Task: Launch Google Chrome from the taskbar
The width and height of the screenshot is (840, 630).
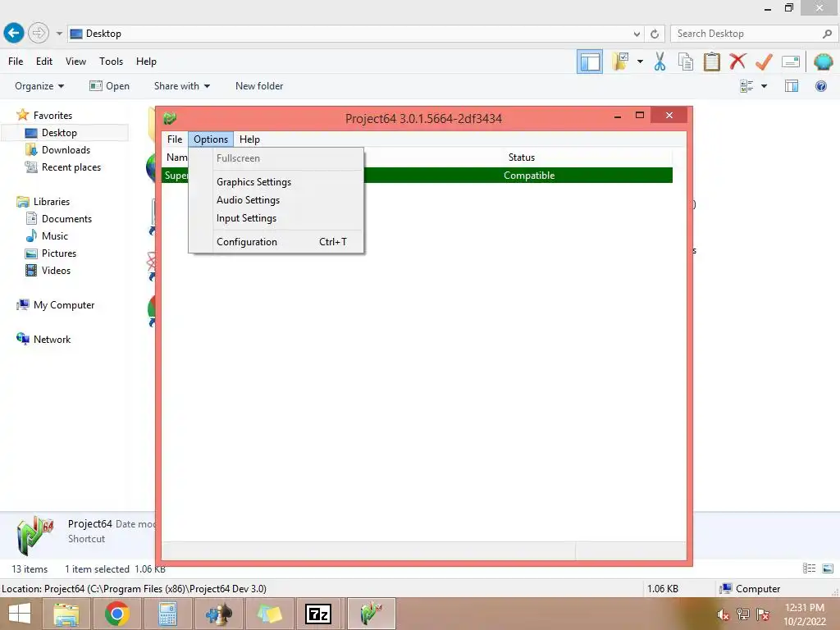Action: [116, 614]
